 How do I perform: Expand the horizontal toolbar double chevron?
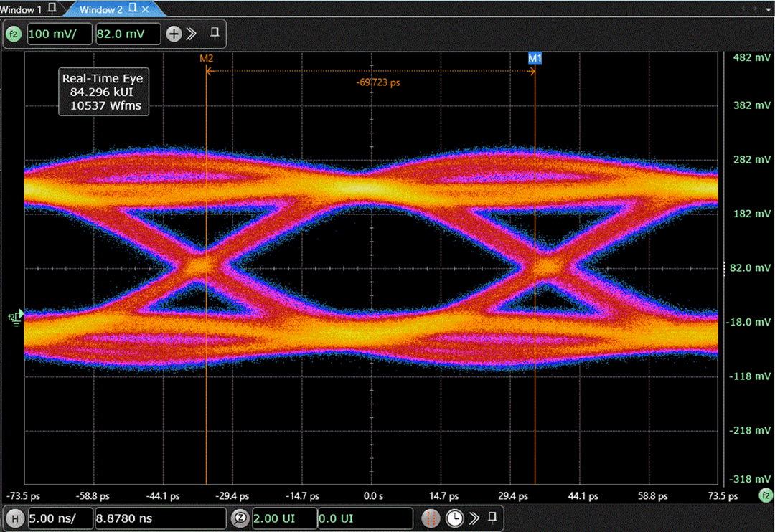(x=474, y=518)
